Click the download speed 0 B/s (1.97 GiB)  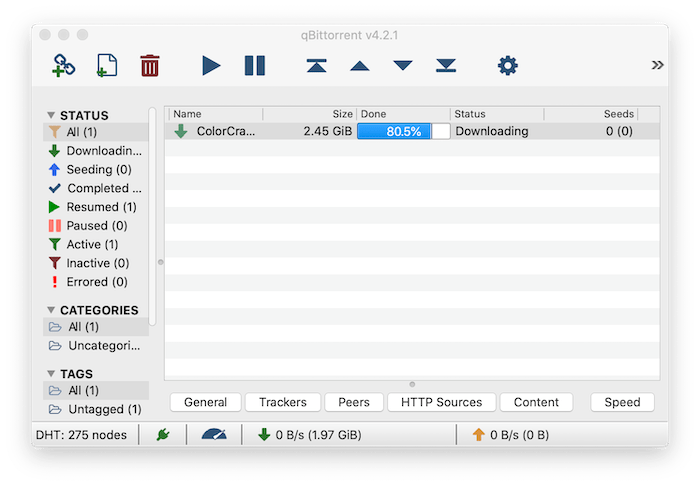click(x=310, y=435)
